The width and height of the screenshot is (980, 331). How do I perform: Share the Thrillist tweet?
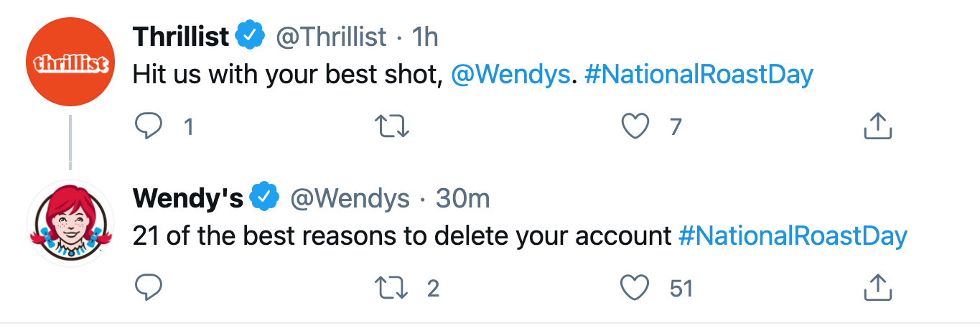[x=877, y=127]
